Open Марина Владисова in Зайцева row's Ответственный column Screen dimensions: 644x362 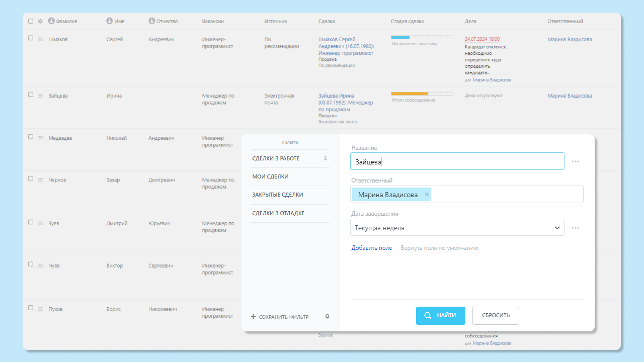(x=570, y=96)
